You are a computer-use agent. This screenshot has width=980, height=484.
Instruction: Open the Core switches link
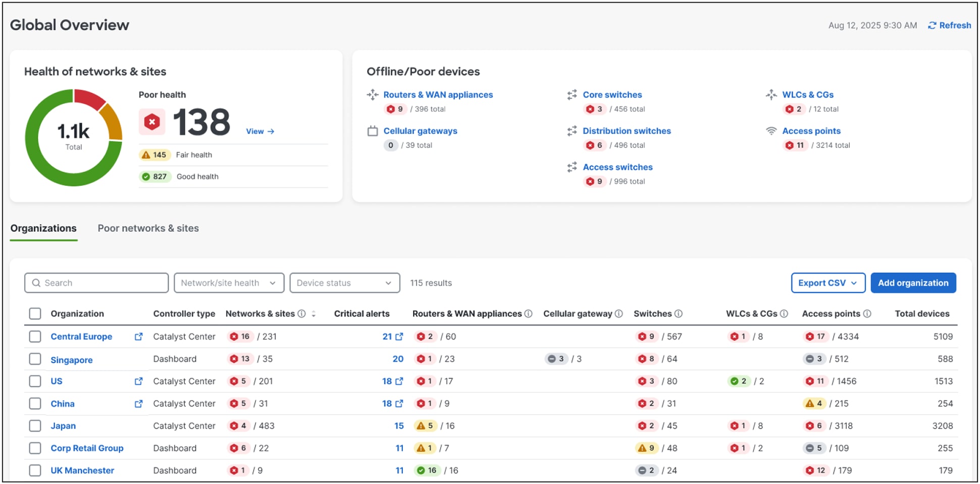click(x=612, y=94)
